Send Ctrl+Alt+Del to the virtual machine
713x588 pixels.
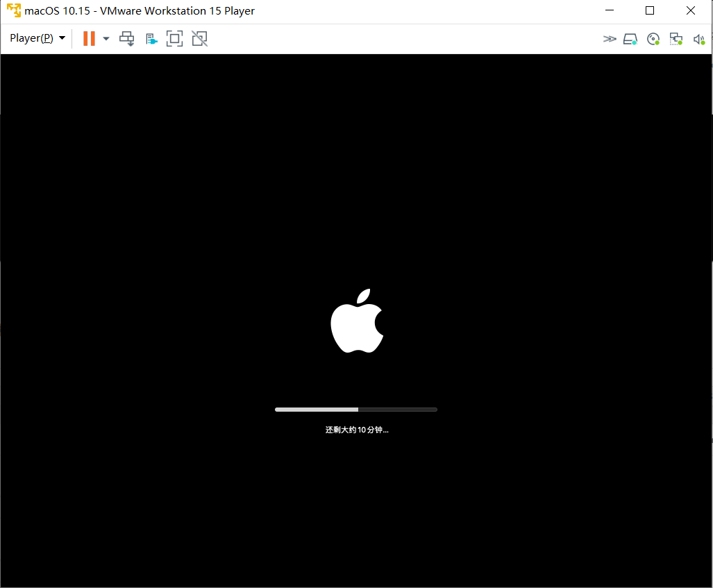coord(127,39)
